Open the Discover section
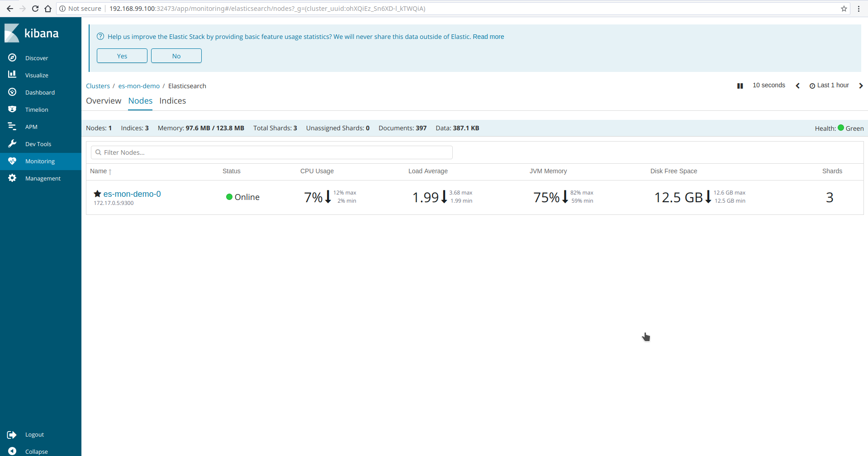868x456 pixels. tap(37, 58)
